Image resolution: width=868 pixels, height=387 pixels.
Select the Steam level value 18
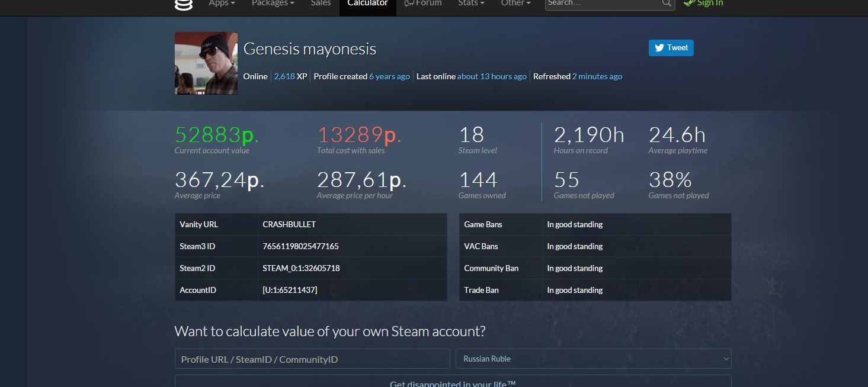point(472,135)
